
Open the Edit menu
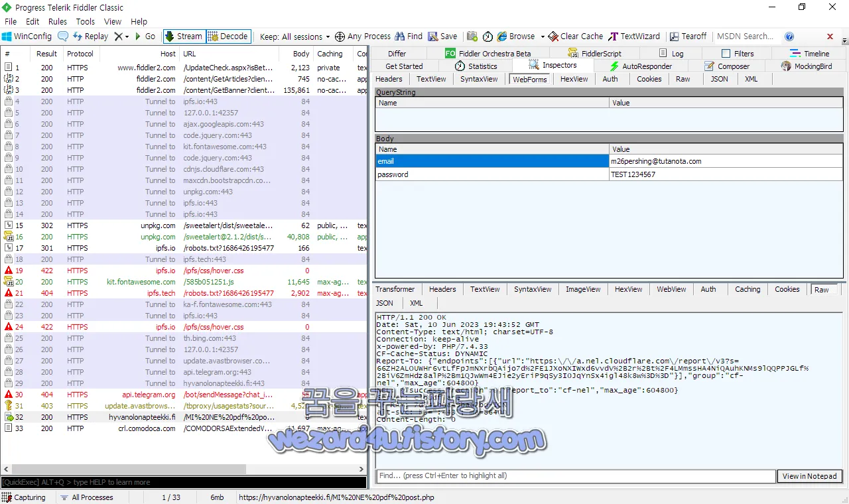pos(33,21)
